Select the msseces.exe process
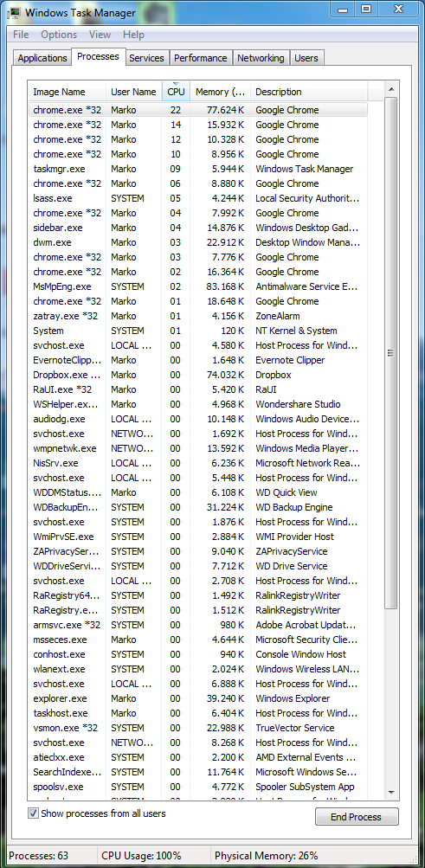The image size is (425, 868). tap(197, 640)
